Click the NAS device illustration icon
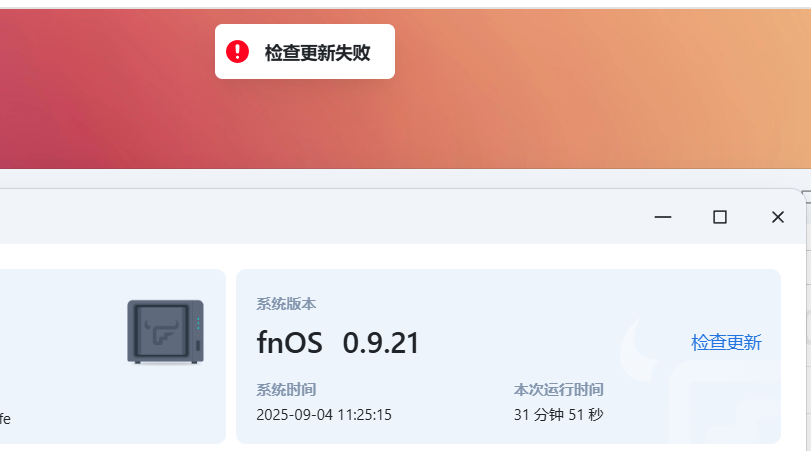Screen dimensions: 811x451 click(x=166, y=332)
